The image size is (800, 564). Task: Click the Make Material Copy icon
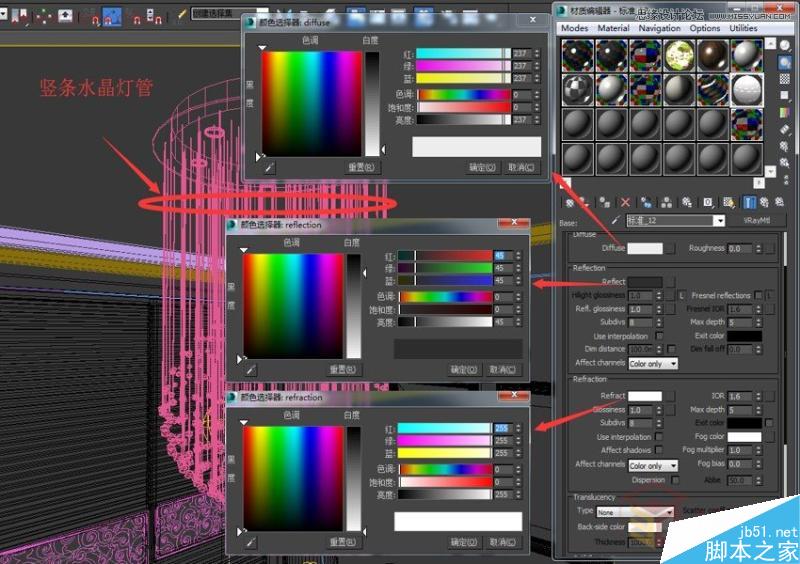coord(646,203)
